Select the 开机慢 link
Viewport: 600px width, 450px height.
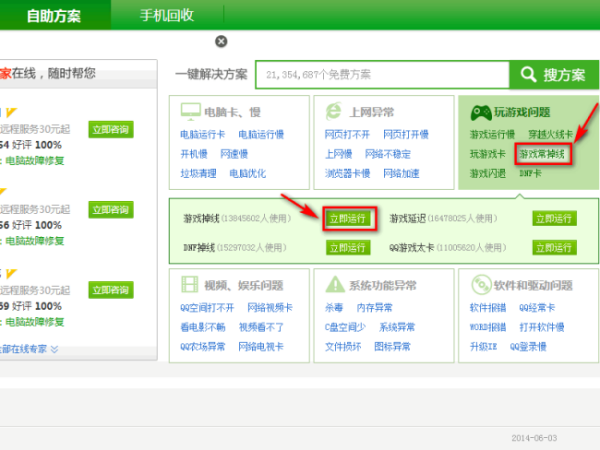194,154
